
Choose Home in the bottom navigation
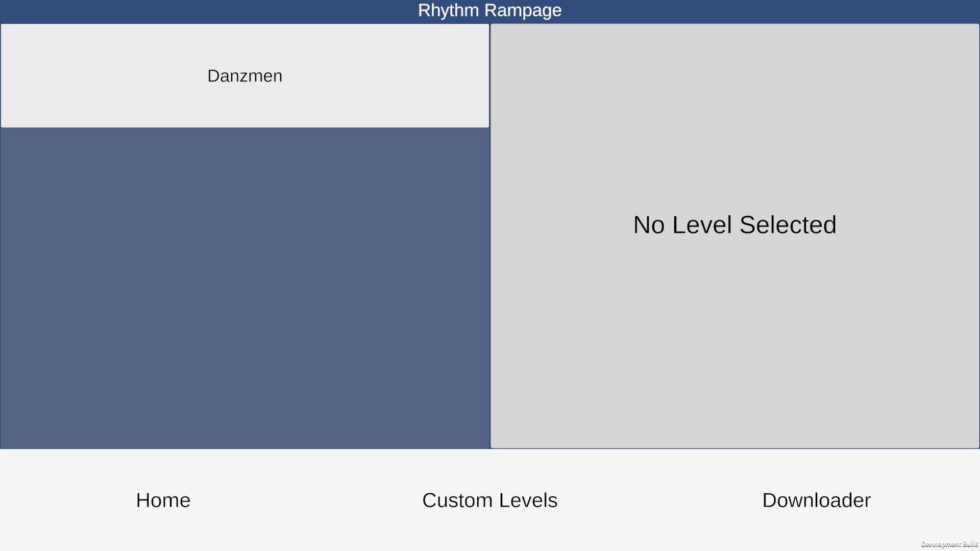[163, 500]
